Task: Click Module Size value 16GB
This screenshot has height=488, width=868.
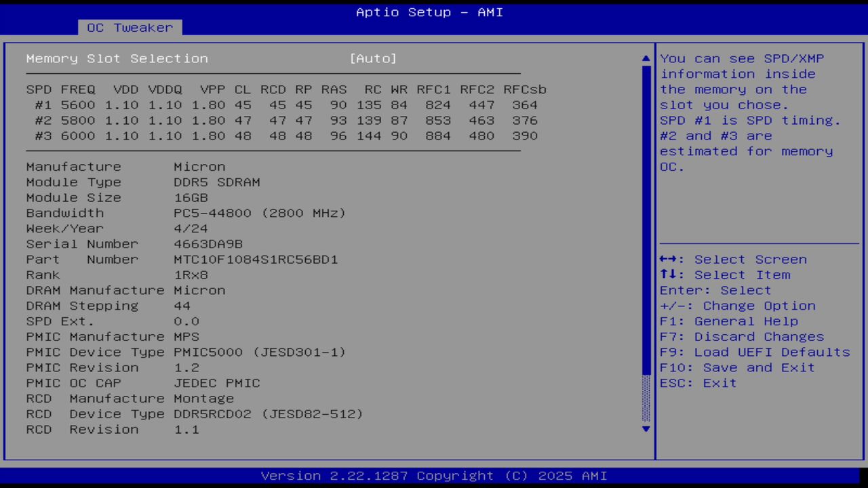Action: pos(191,198)
